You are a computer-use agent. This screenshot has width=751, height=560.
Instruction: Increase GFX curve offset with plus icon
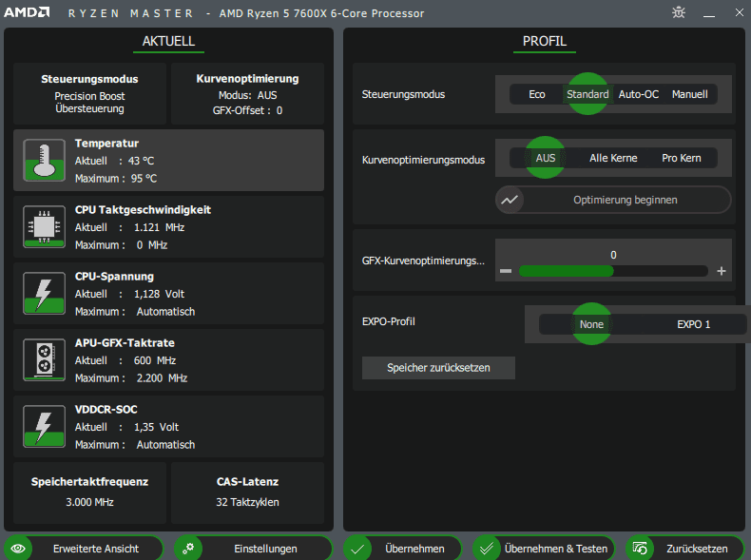[x=722, y=271]
